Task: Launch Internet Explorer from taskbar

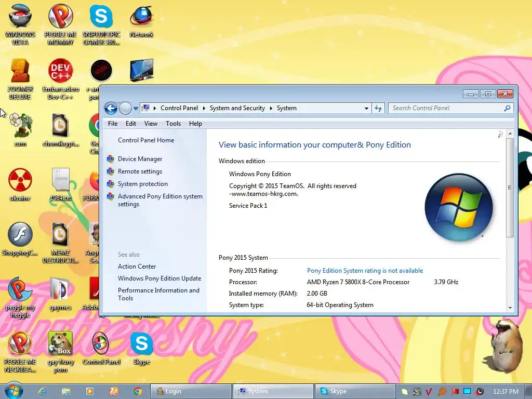Action: click(x=42, y=391)
